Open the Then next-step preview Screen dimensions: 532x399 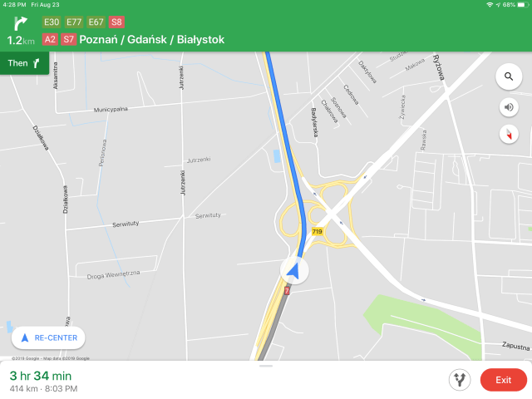click(x=24, y=63)
